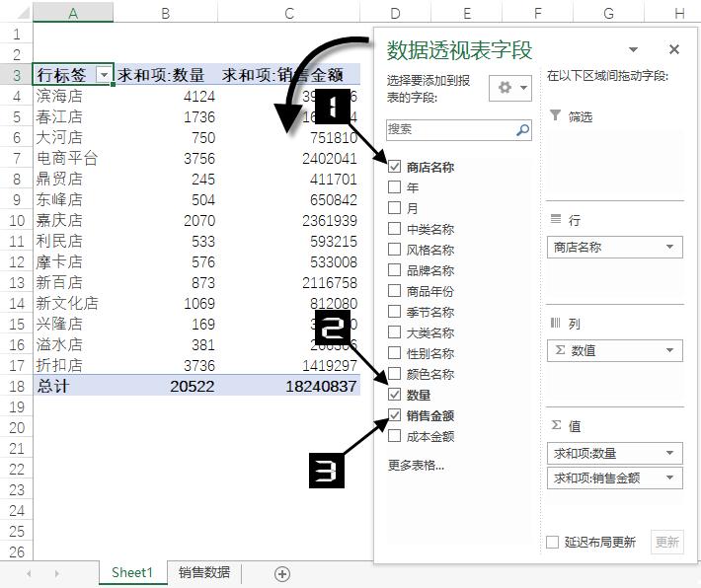The image size is (701, 588).
Task: Select the Sheet1 tab
Action: coord(132,572)
